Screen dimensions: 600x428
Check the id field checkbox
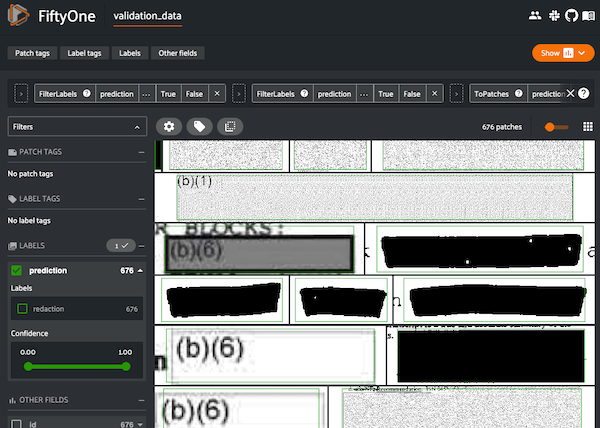point(17,425)
